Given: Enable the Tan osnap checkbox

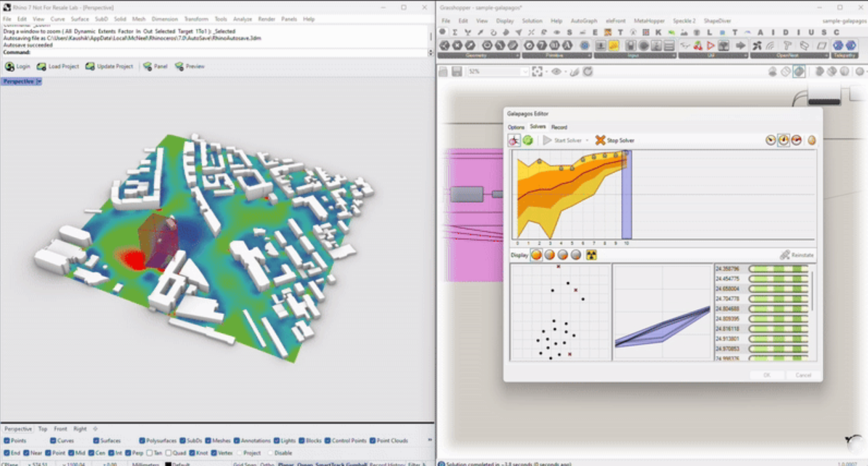Looking at the screenshot, I should point(150,453).
